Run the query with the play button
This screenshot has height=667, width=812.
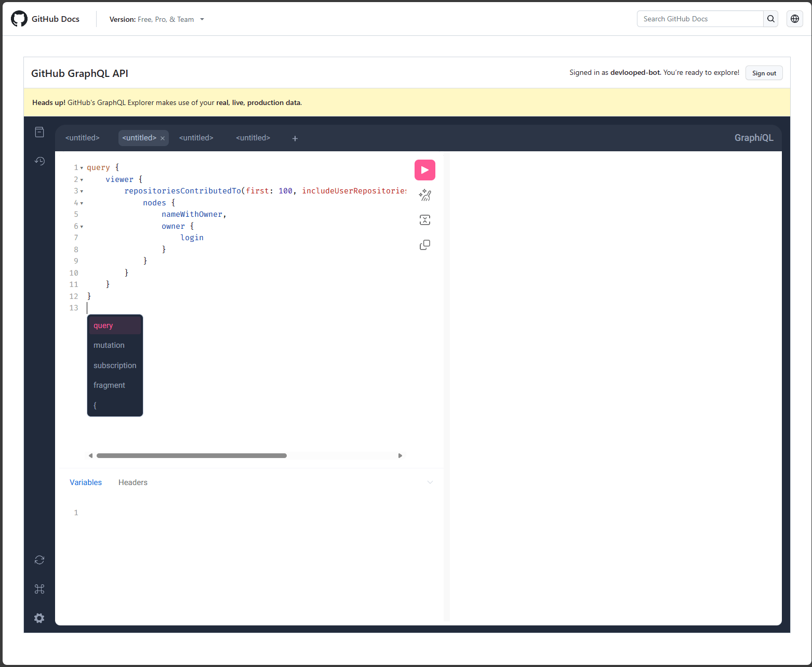coord(424,170)
